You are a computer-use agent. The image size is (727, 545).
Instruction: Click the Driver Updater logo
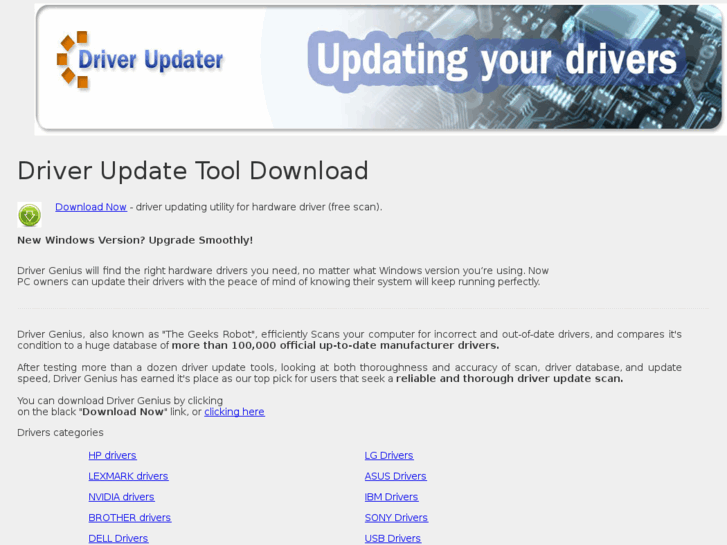[x=140, y=60]
